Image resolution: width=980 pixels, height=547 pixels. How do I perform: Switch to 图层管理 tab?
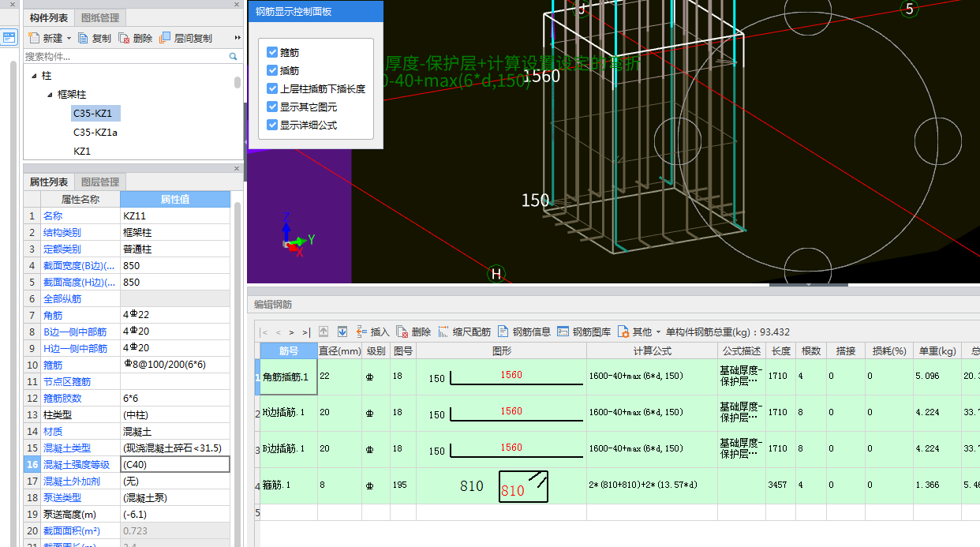point(99,182)
